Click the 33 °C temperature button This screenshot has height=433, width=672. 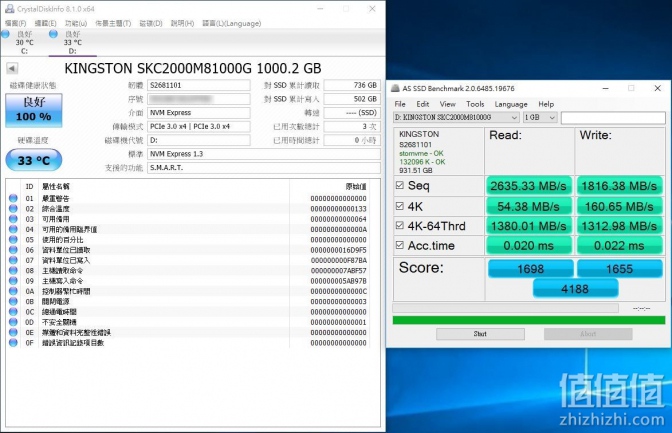(34, 160)
